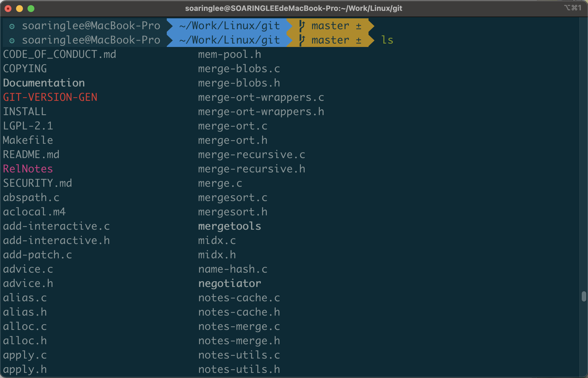Click the yellow minimize window button
588x378 pixels.
point(19,9)
